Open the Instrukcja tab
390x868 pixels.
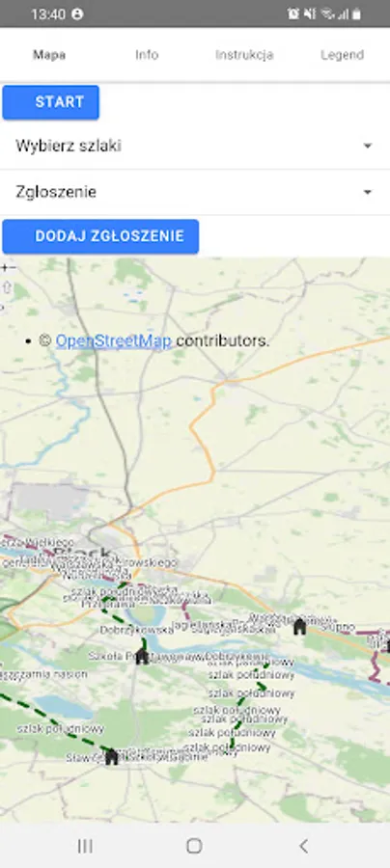click(244, 55)
